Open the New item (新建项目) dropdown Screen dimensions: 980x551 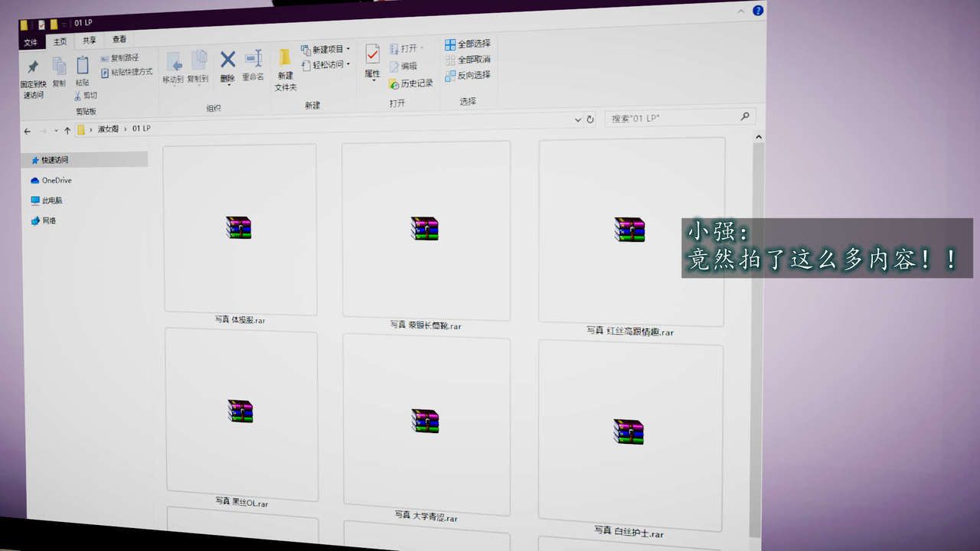coord(326,49)
